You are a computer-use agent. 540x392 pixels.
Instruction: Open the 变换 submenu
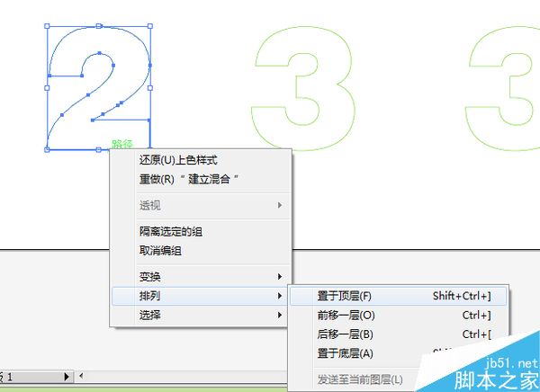201,277
